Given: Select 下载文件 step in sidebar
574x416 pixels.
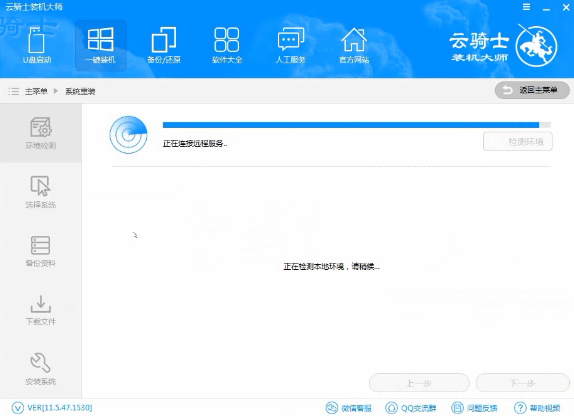Looking at the screenshot, I should (x=41, y=309).
